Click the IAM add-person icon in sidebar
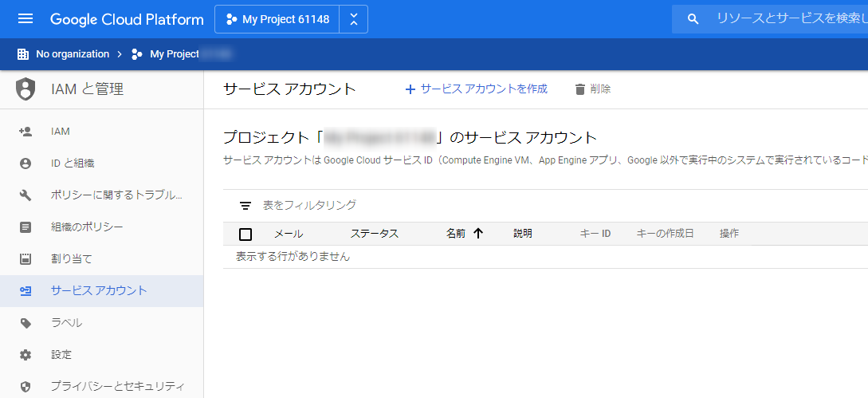 tap(26, 132)
